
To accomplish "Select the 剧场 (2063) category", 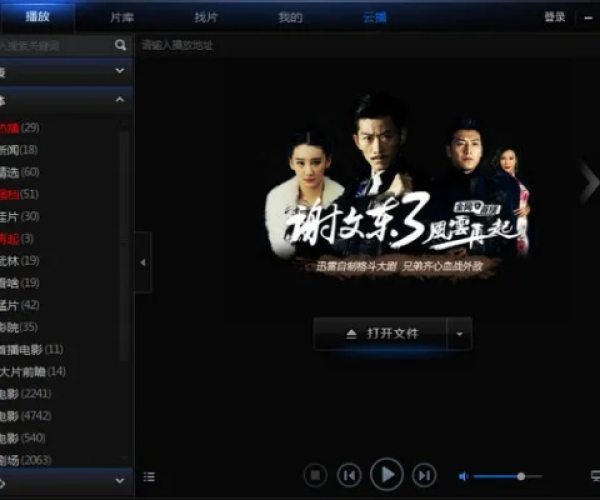I will point(25,461).
